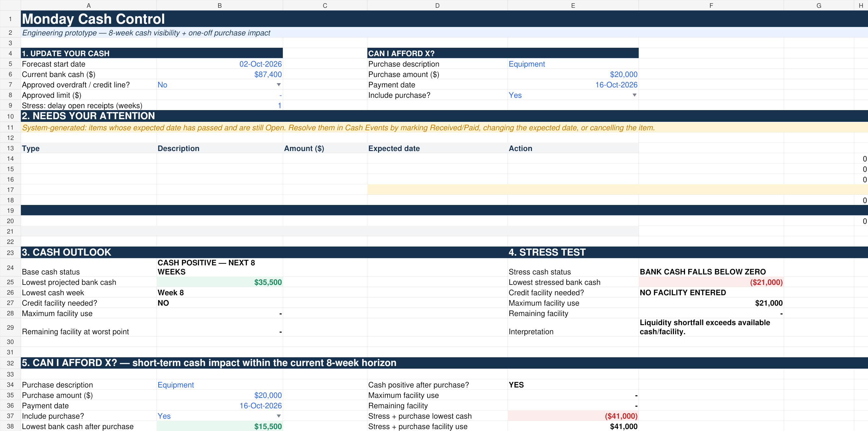The height and width of the screenshot is (431, 868).
Task: Select row 10 header
Action: (x=10, y=116)
